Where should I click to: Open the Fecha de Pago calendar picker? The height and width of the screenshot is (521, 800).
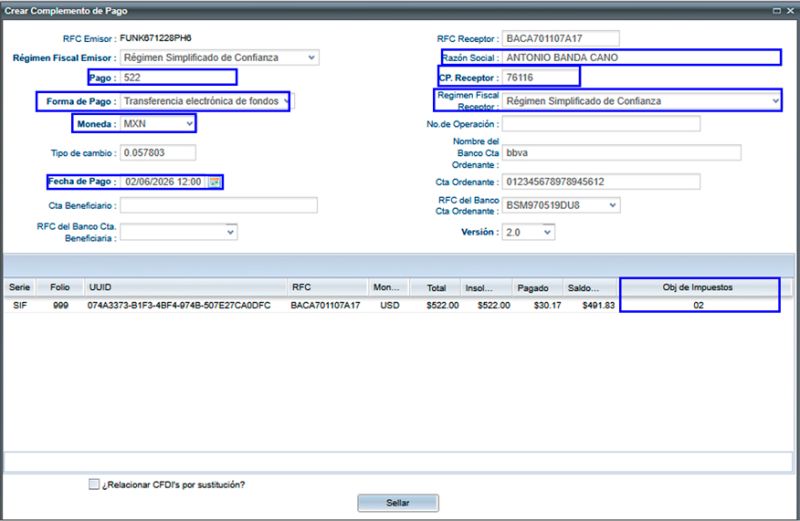[x=214, y=182]
